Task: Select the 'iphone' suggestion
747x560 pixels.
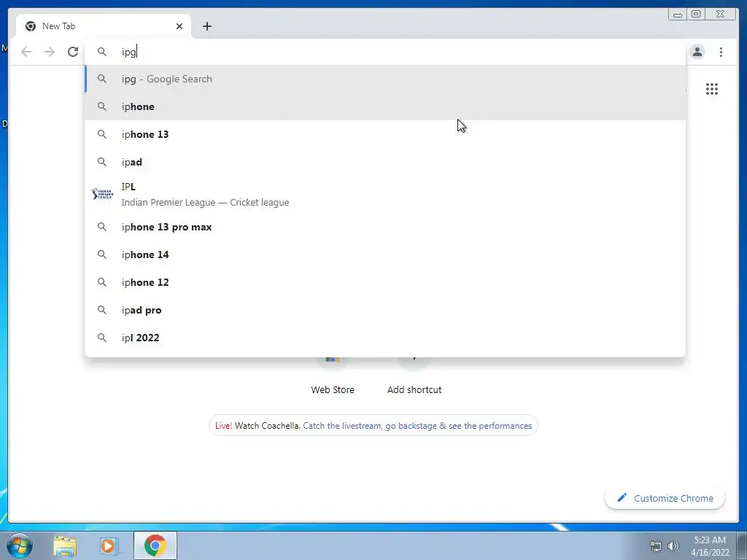Action: click(385, 106)
